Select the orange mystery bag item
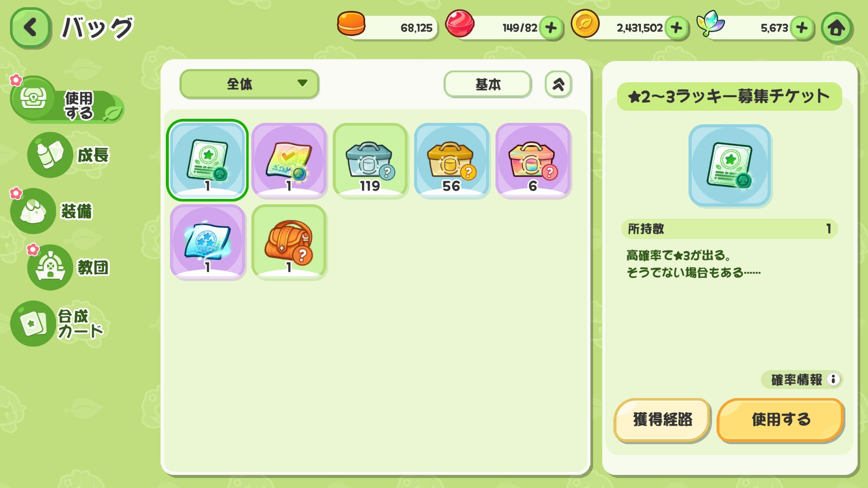The image size is (868, 488). (289, 242)
